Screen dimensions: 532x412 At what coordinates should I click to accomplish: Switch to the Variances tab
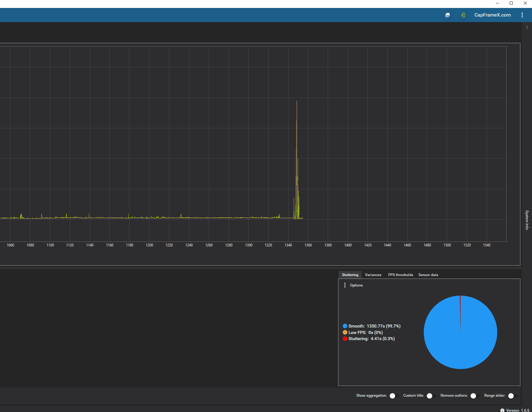click(373, 275)
